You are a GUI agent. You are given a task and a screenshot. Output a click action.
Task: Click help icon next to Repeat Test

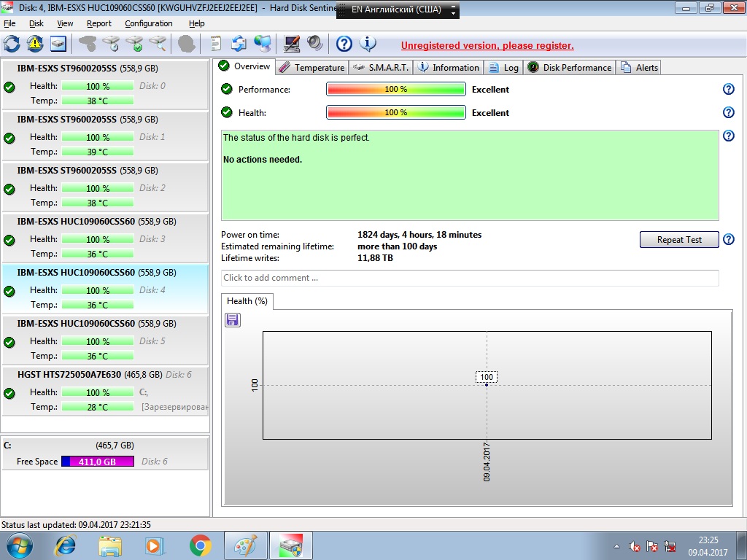tap(729, 239)
